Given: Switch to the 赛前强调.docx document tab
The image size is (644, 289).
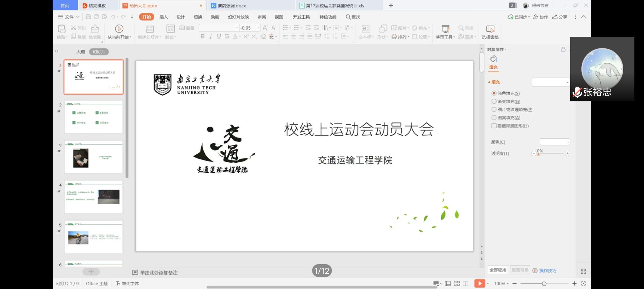Looking at the screenshot, I should pos(231,6).
